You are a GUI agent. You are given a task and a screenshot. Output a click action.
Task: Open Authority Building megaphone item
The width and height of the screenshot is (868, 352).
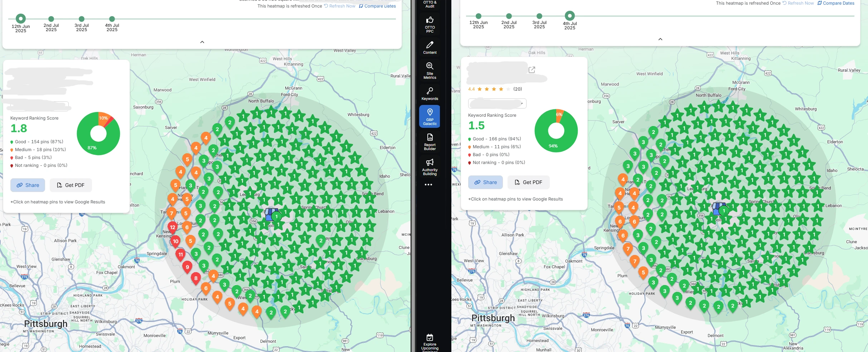tap(430, 167)
